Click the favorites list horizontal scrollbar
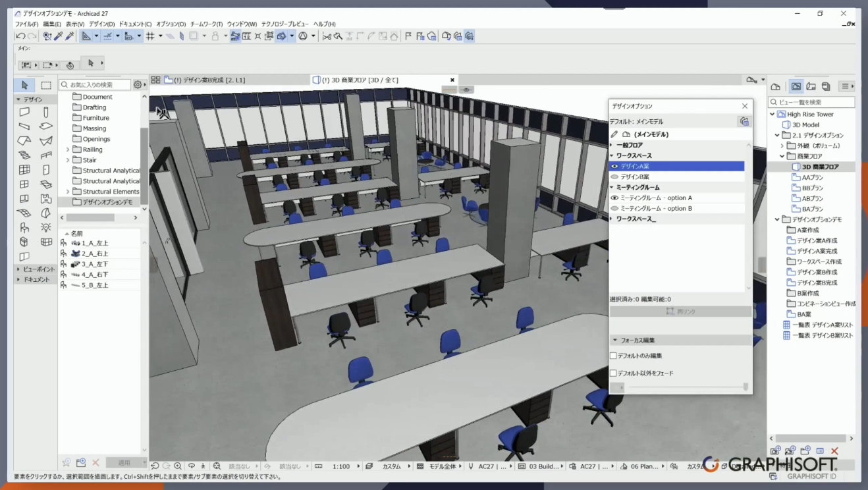 click(x=90, y=217)
